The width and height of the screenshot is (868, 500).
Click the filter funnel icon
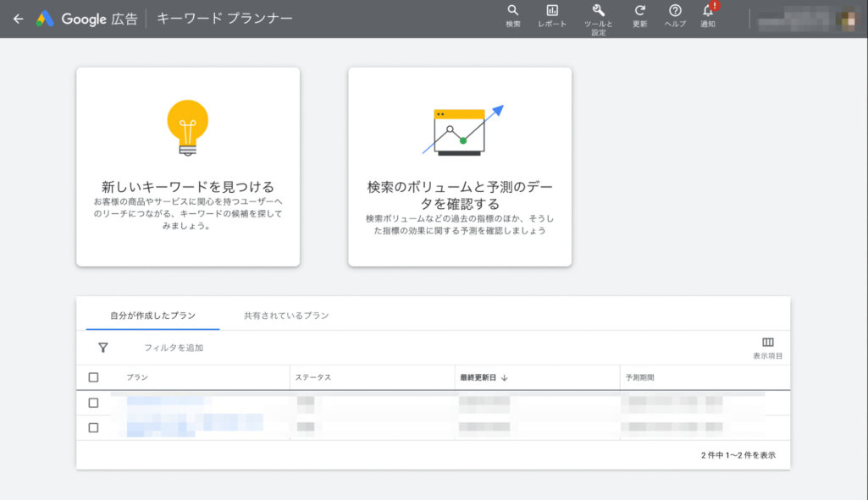point(103,347)
